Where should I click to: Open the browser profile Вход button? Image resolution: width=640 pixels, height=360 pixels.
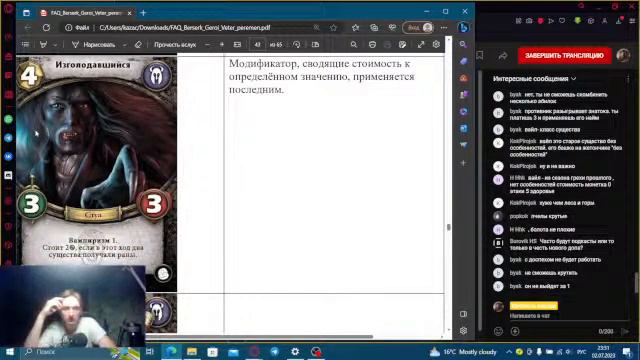click(x=418, y=27)
